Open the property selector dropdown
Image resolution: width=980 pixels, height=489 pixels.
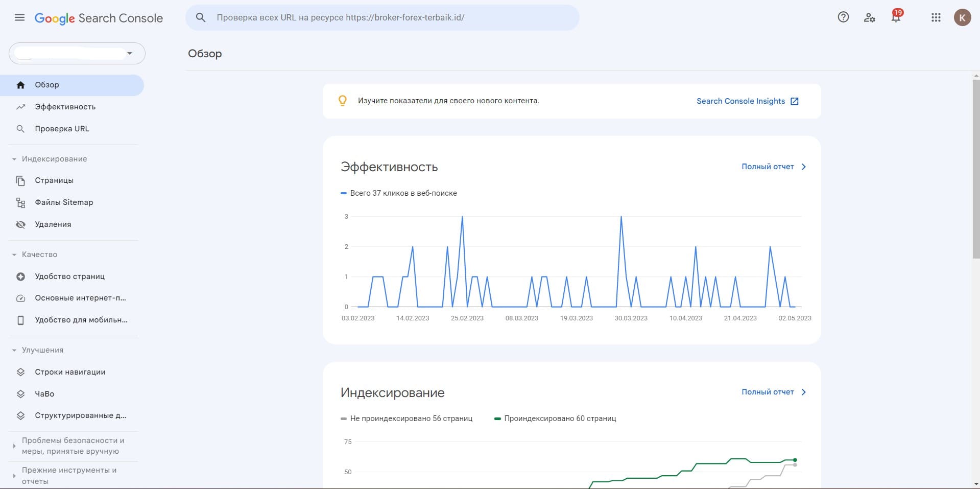[77, 53]
